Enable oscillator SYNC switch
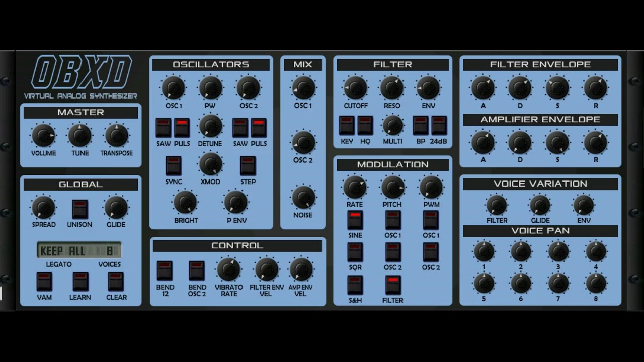Viewport: 644px width, 362px height. 174,166
